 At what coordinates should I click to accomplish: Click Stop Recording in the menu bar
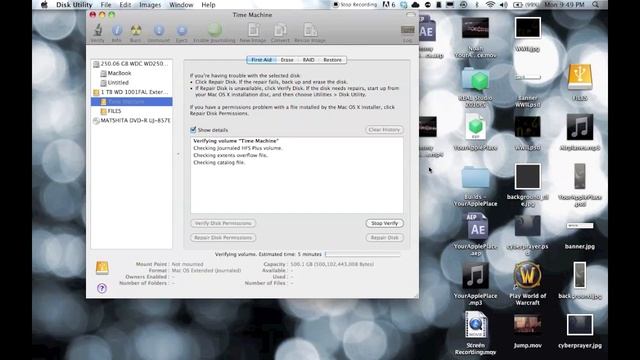pyautogui.click(x=355, y=5)
